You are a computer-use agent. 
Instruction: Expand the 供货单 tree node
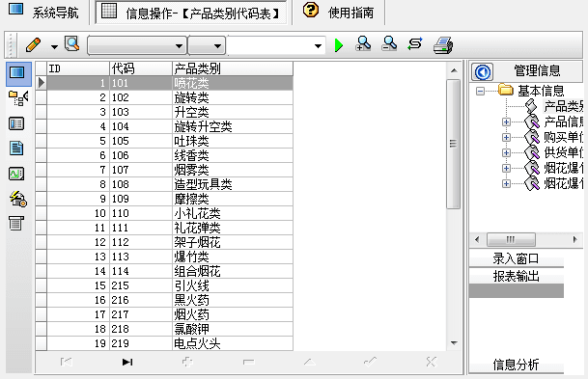(506, 152)
